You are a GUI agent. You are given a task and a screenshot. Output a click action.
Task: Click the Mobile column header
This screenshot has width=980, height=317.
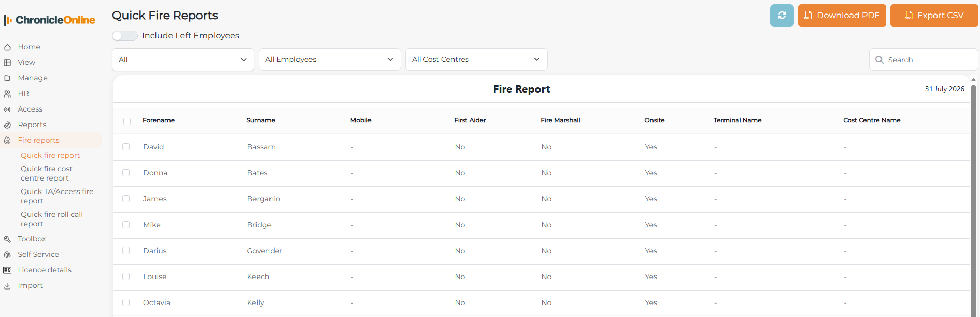tap(361, 120)
